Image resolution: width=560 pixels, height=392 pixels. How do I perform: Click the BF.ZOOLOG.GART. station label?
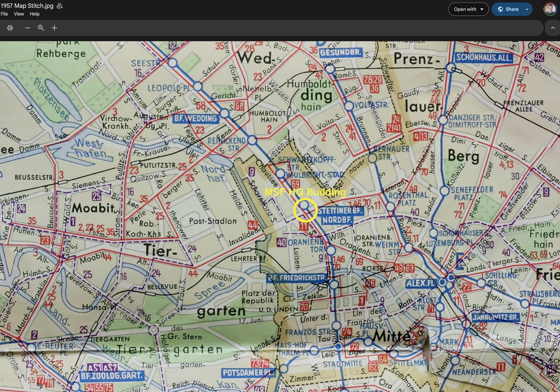pos(112,375)
